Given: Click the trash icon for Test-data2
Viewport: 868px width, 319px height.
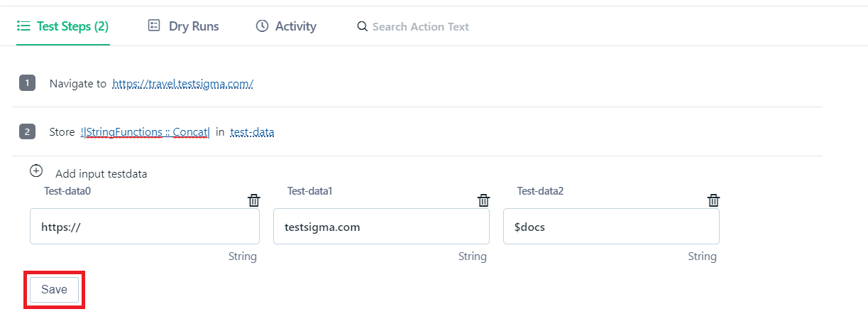Looking at the screenshot, I should [x=714, y=200].
